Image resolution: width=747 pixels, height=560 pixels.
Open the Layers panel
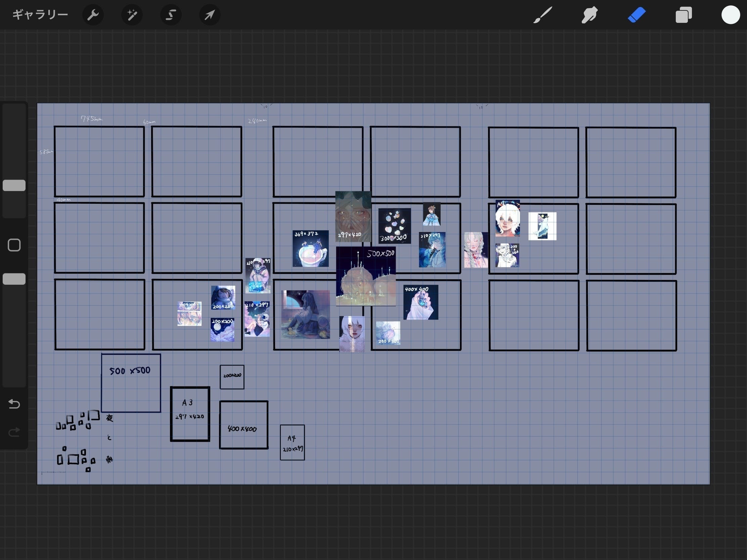click(x=684, y=15)
